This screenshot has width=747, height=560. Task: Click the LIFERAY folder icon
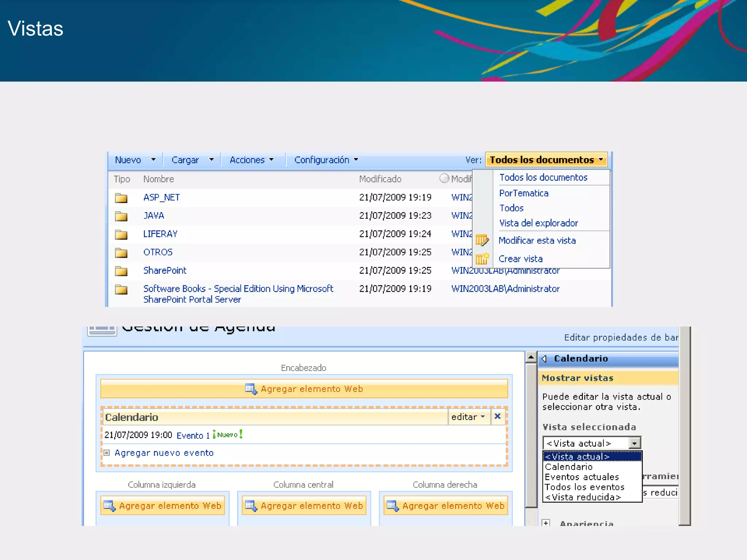[121, 234]
